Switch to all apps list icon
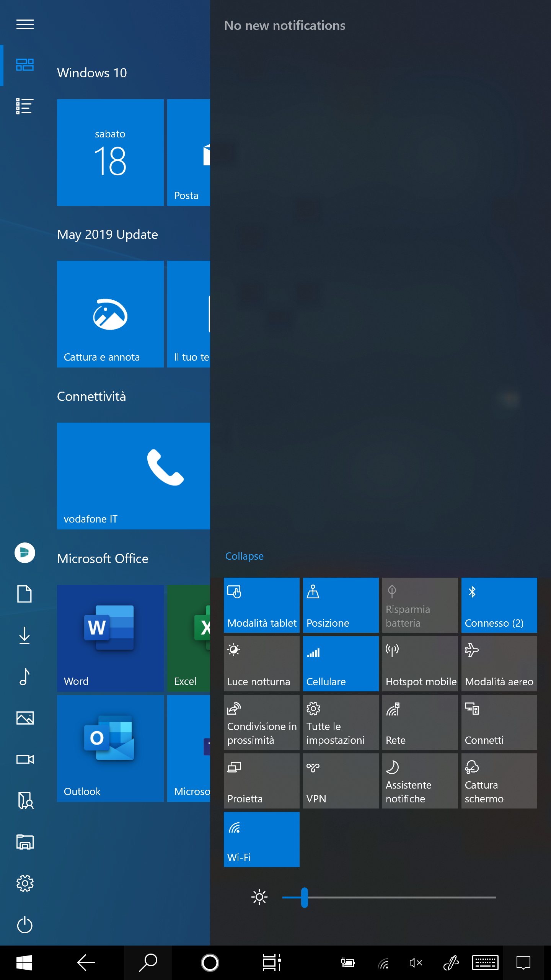 (x=25, y=106)
